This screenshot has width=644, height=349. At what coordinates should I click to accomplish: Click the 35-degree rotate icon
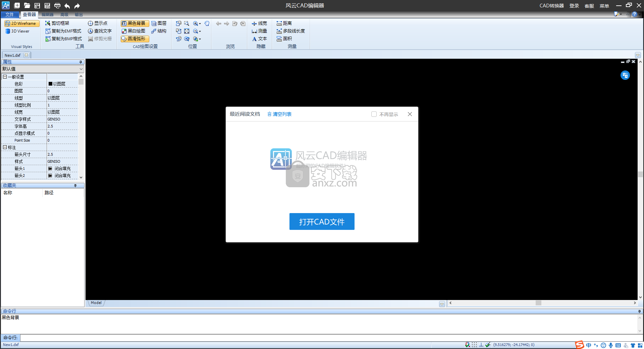[178, 39]
